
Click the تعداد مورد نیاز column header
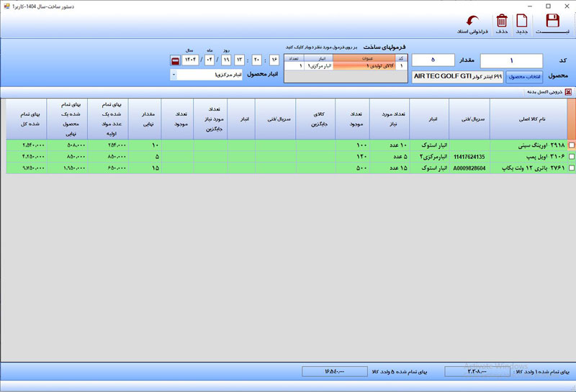click(390, 119)
